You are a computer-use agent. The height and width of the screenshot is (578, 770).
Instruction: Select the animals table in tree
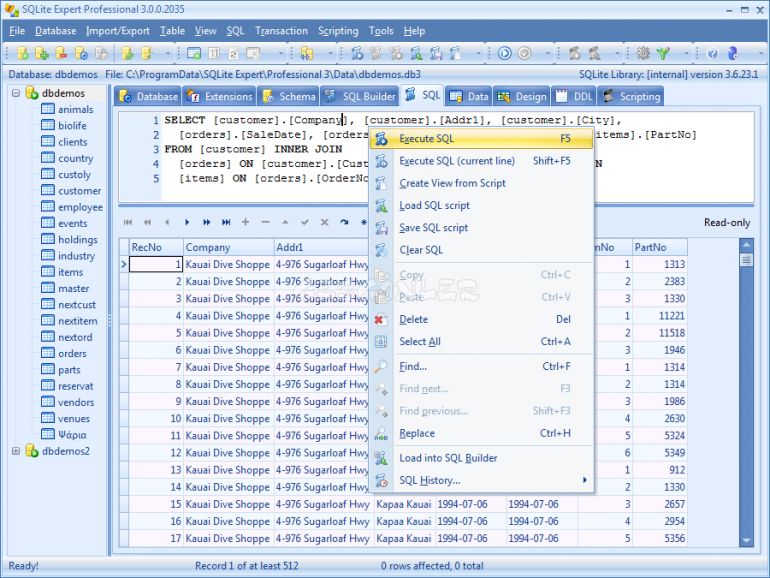(76, 110)
